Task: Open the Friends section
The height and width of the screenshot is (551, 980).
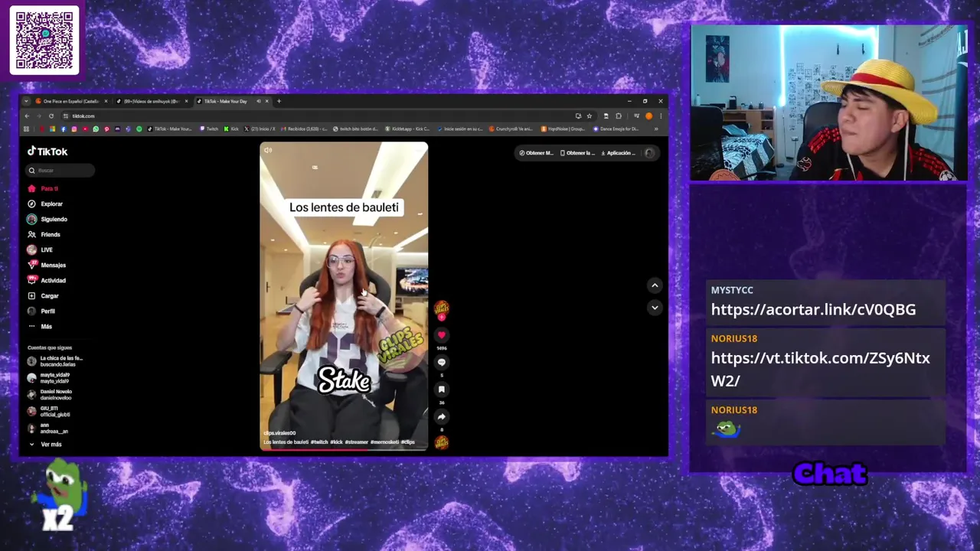Action: click(x=44, y=234)
